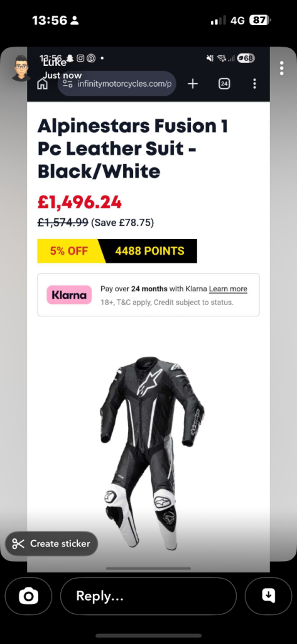Tap the pink Klarna logo
The width and height of the screenshot is (297, 644).
(69, 295)
